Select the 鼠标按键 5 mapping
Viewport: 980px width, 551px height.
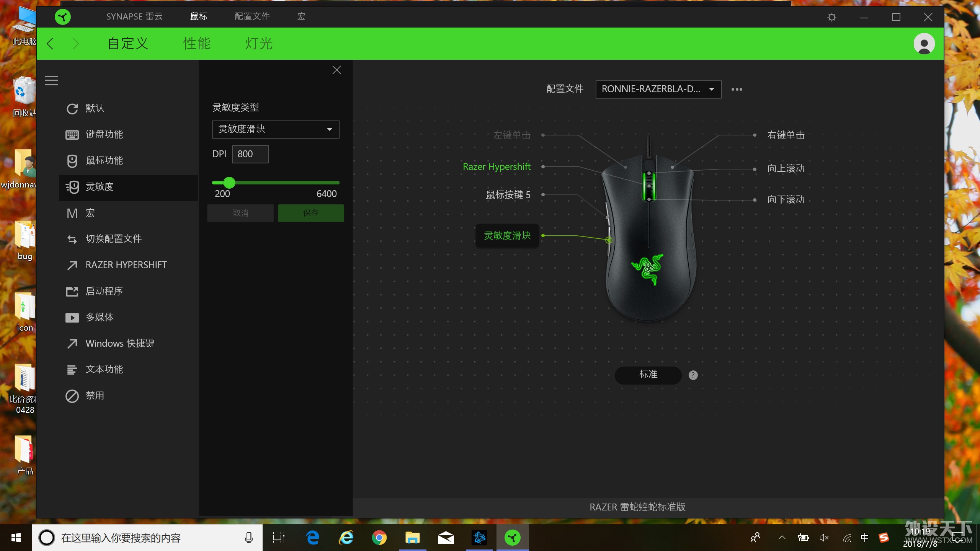(x=508, y=195)
